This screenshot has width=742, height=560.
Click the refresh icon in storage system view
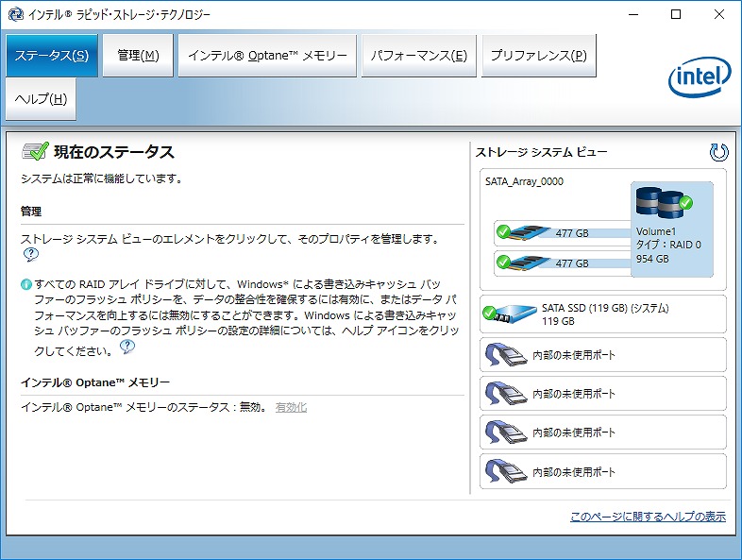click(718, 152)
